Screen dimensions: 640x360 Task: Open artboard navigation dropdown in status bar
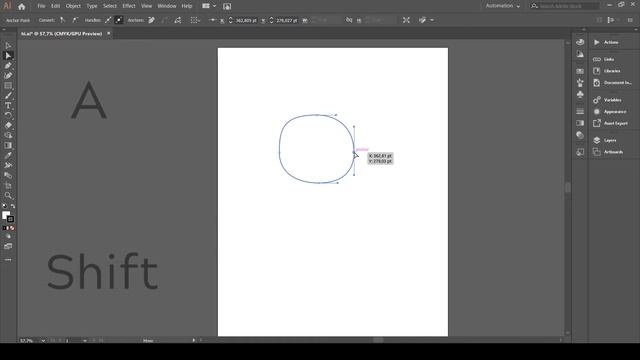click(x=85, y=340)
